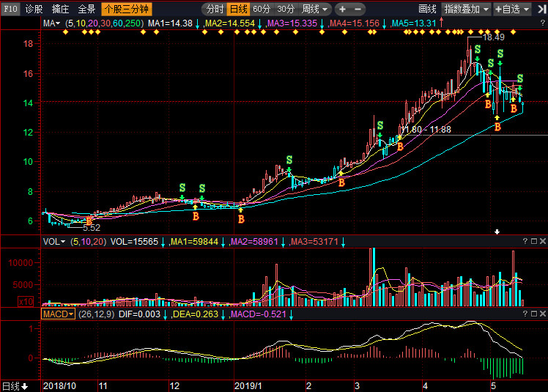The height and width of the screenshot is (392, 548).
Task: Click the 画线 drawing tools button
Action: click(x=427, y=10)
